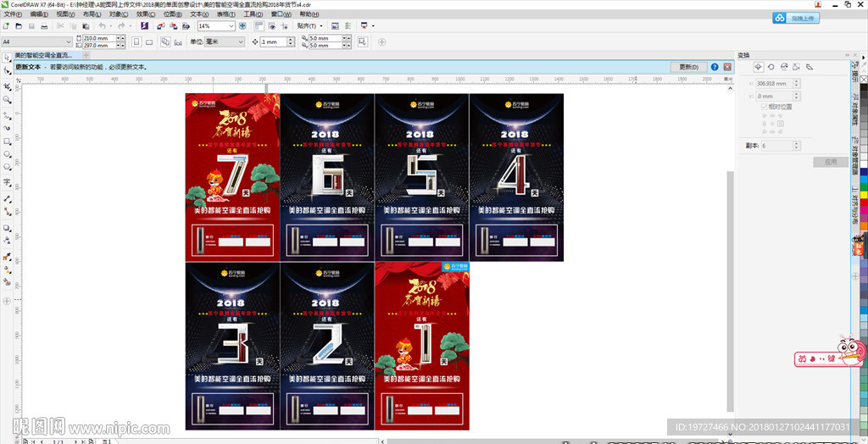Select the Transparency tool

pos(7,241)
